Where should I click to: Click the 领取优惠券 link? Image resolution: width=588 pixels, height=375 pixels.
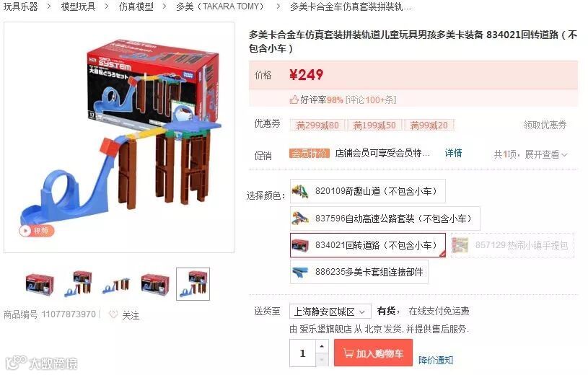tap(545, 125)
